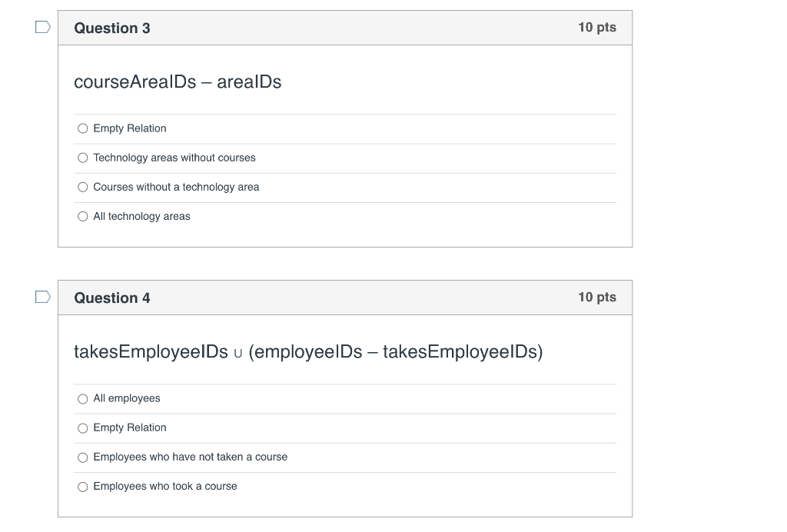
Task: Pick Employees who have not taken a course
Action: (x=83, y=457)
